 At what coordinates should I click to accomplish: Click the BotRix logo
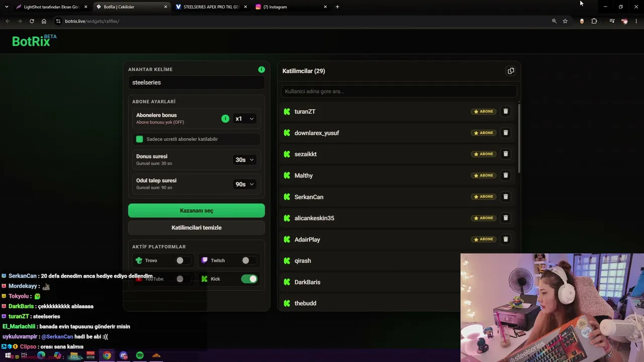34,41
